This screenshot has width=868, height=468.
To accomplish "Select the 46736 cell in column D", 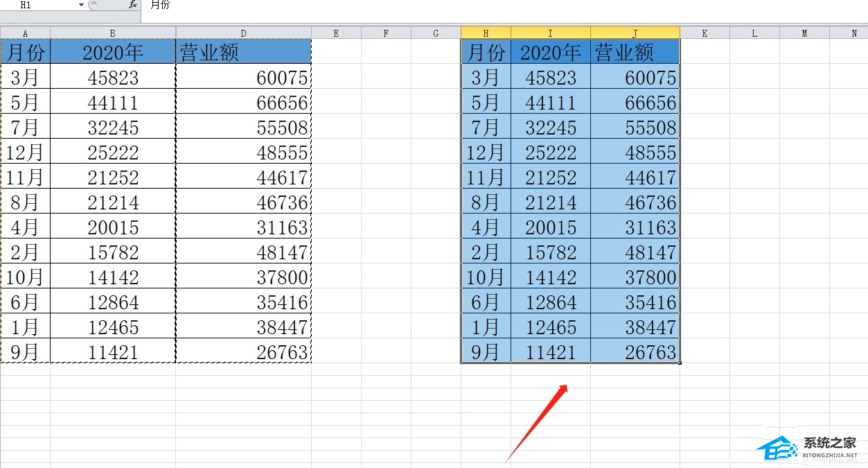I will pos(243,201).
